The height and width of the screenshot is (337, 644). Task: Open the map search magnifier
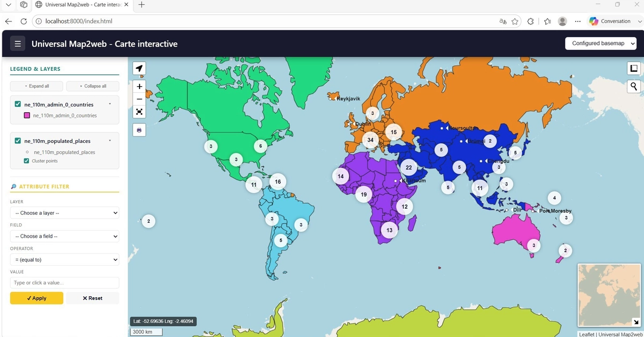point(634,86)
